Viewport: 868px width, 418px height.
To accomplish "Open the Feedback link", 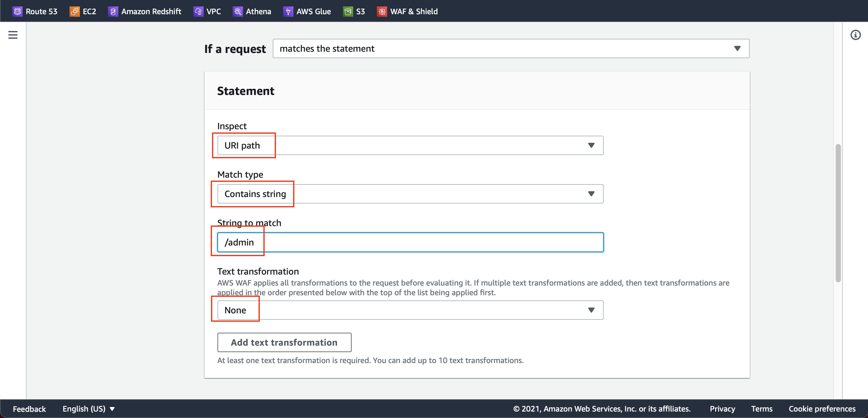I will click(x=29, y=409).
